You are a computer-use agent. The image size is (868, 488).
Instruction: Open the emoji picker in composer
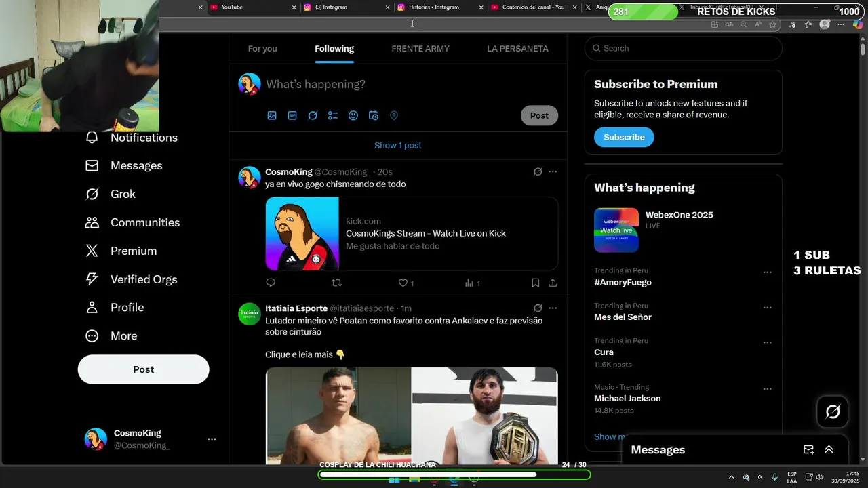pyautogui.click(x=353, y=116)
